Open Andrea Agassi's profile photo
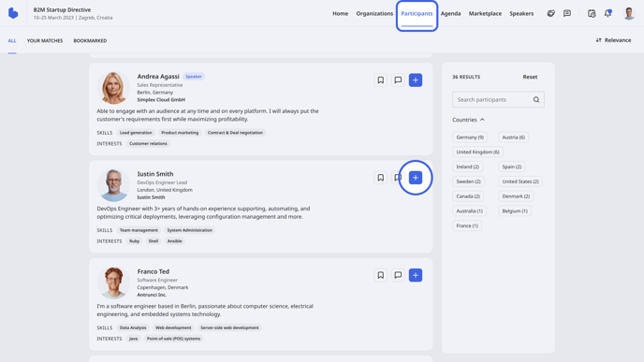The width and height of the screenshot is (644, 362). [113, 87]
